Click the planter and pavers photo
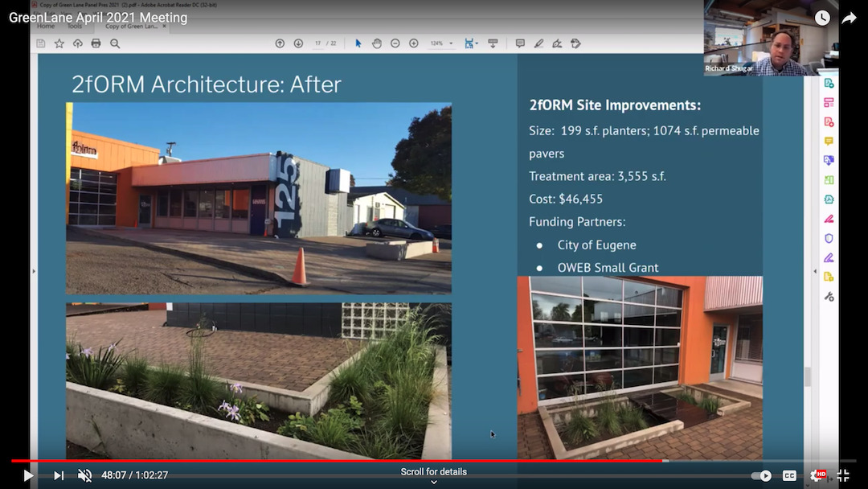The image size is (868, 489). click(259, 381)
